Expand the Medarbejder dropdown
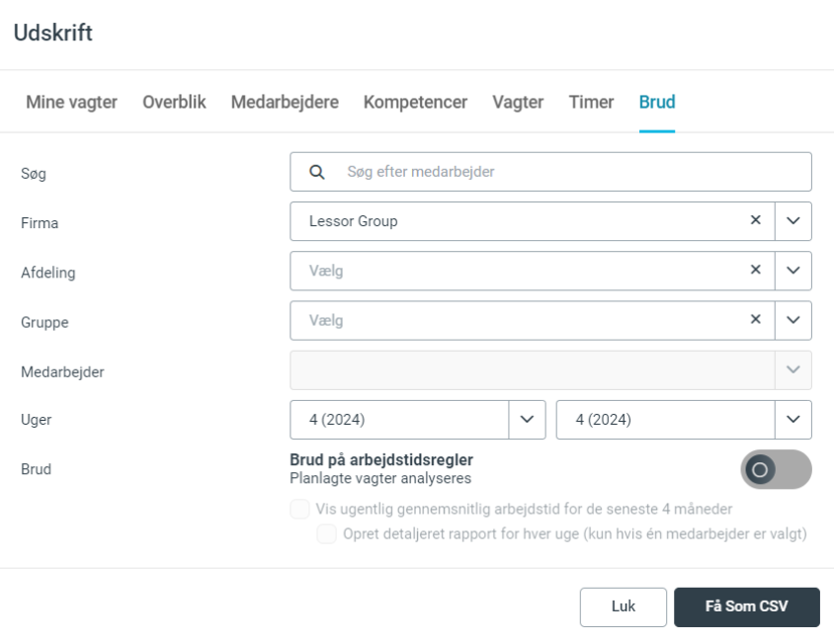The image size is (834, 644). 793,369
